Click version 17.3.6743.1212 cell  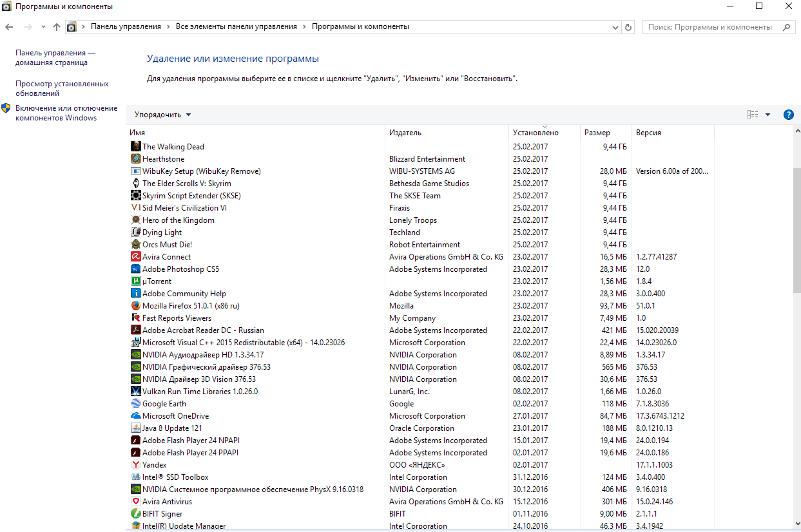point(660,416)
